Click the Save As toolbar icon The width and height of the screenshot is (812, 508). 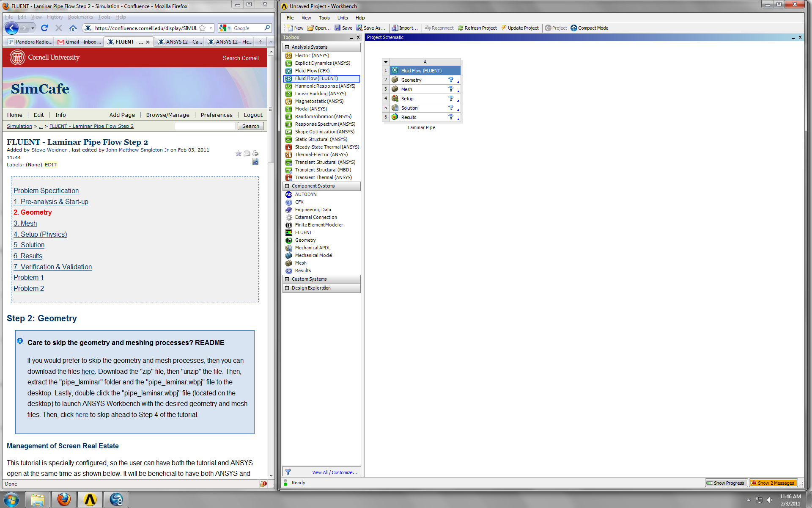359,28
